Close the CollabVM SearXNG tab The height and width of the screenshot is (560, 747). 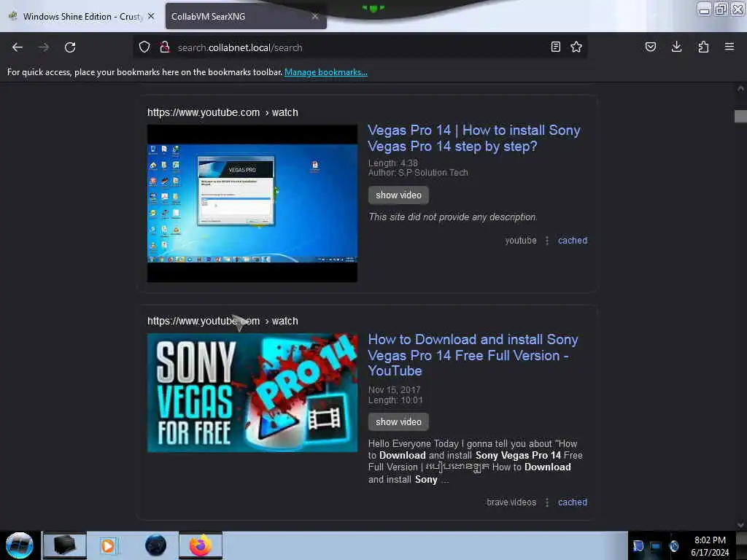pos(315,16)
